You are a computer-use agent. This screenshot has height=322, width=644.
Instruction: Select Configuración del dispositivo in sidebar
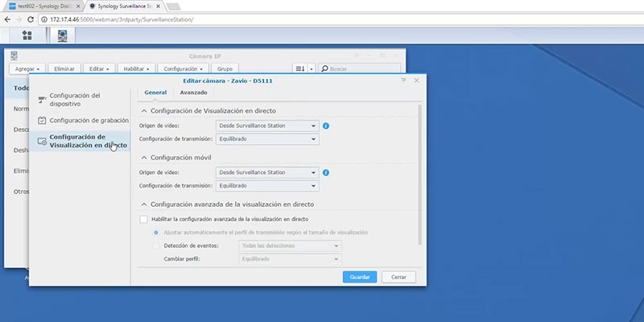coord(80,100)
